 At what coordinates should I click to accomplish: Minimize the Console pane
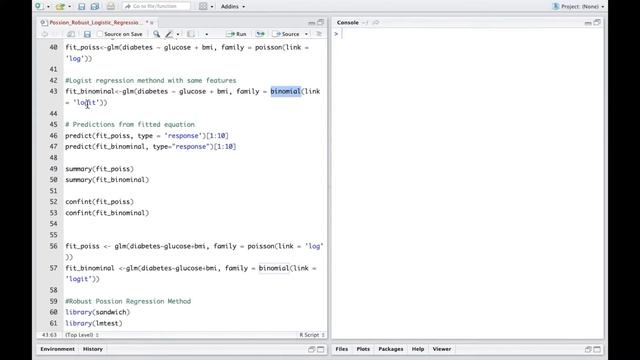click(588, 23)
